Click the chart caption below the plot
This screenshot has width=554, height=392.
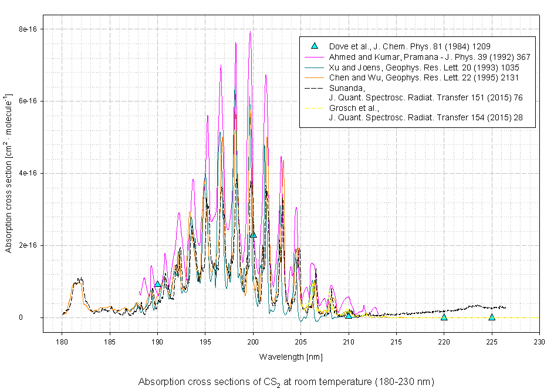(x=286, y=382)
